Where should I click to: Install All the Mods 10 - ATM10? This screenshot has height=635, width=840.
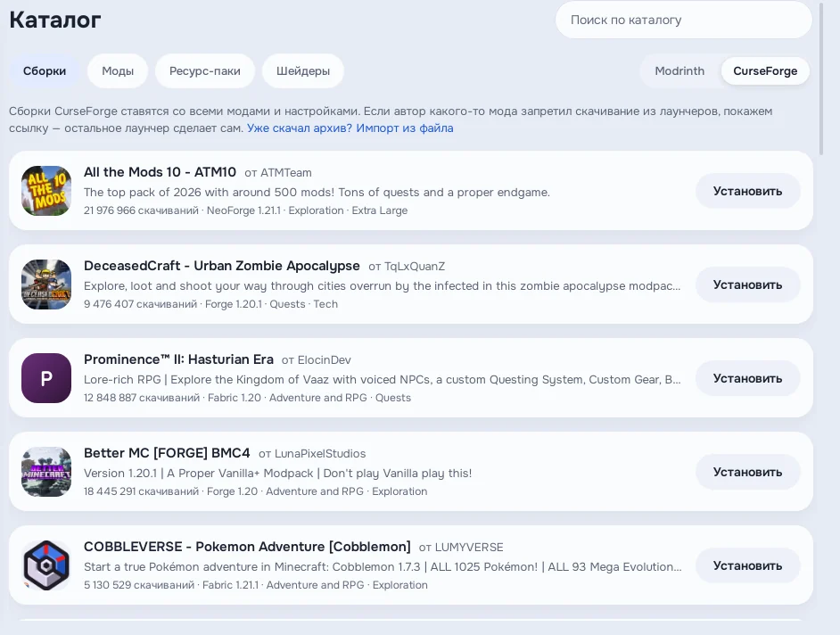[747, 191]
